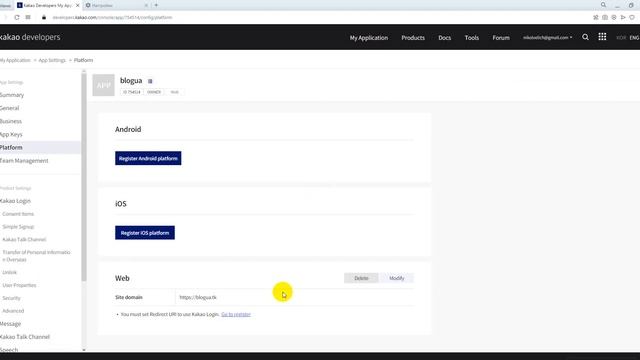The width and height of the screenshot is (640, 360).
Task: Select Platform in the sidebar
Action: point(40,147)
